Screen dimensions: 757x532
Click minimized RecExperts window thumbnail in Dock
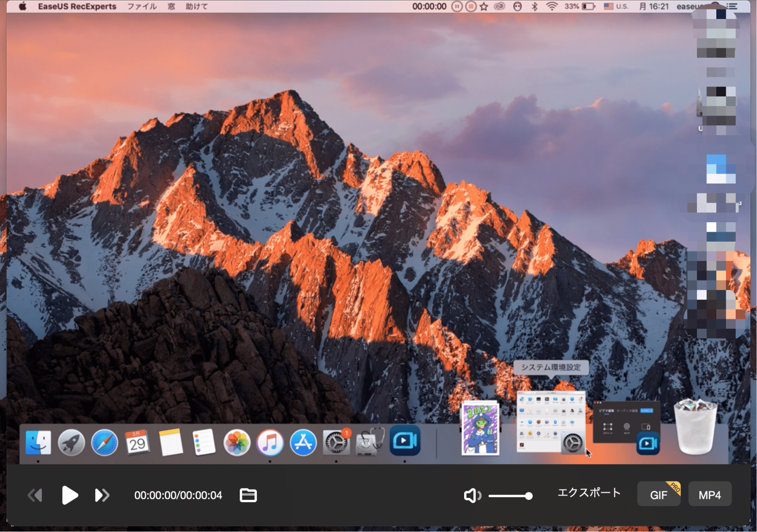click(627, 428)
